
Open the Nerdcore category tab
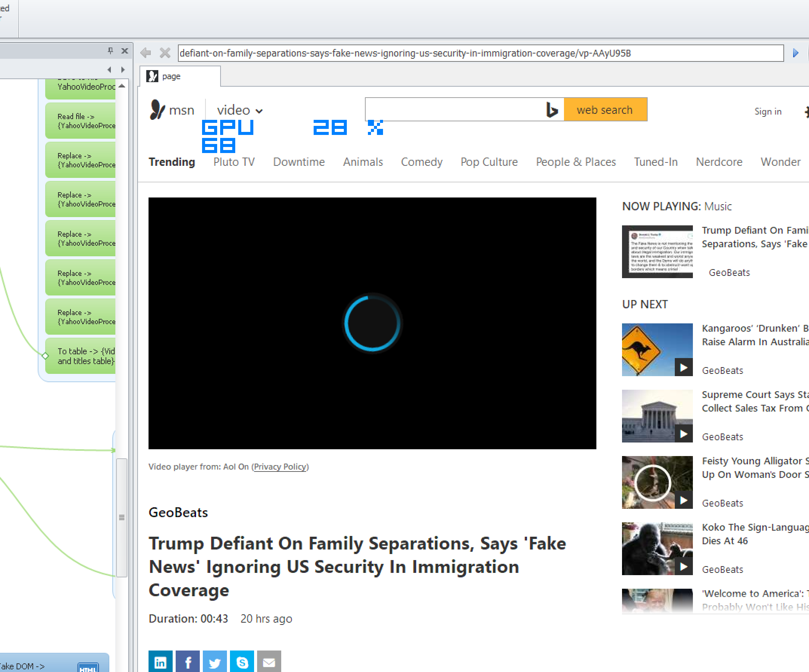pos(719,162)
